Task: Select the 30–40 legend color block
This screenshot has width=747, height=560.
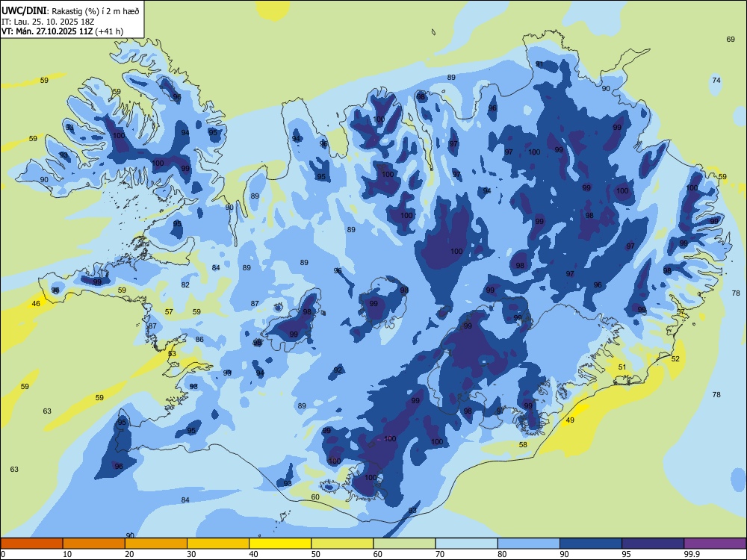Action: pos(218,544)
